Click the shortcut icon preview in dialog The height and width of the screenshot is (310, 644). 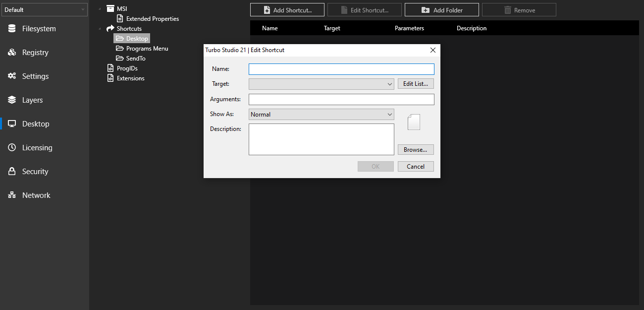pyautogui.click(x=414, y=122)
